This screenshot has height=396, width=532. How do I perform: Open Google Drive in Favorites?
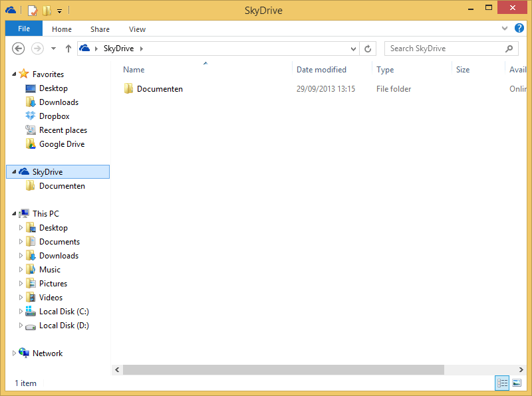62,144
